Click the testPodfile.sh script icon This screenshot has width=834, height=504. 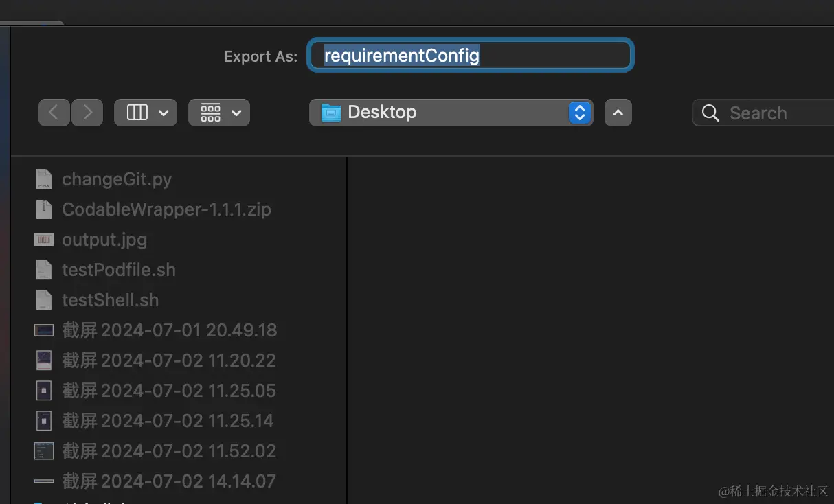click(x=44, y=270)
